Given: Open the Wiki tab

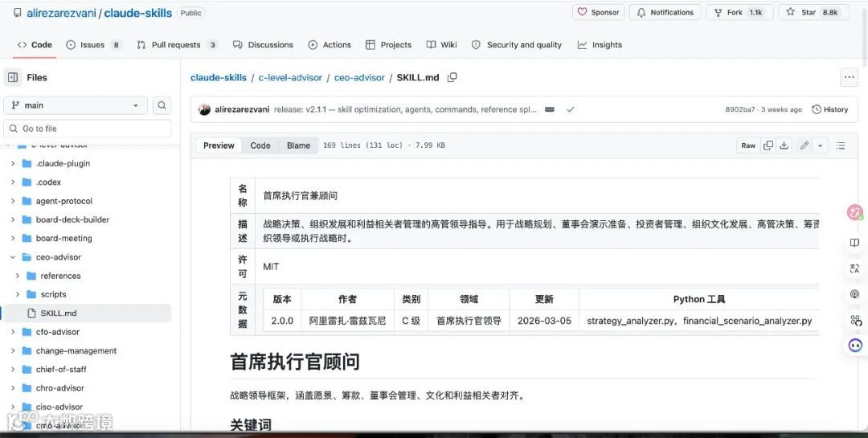Looking at the screenshot, I should click(442, 45).
